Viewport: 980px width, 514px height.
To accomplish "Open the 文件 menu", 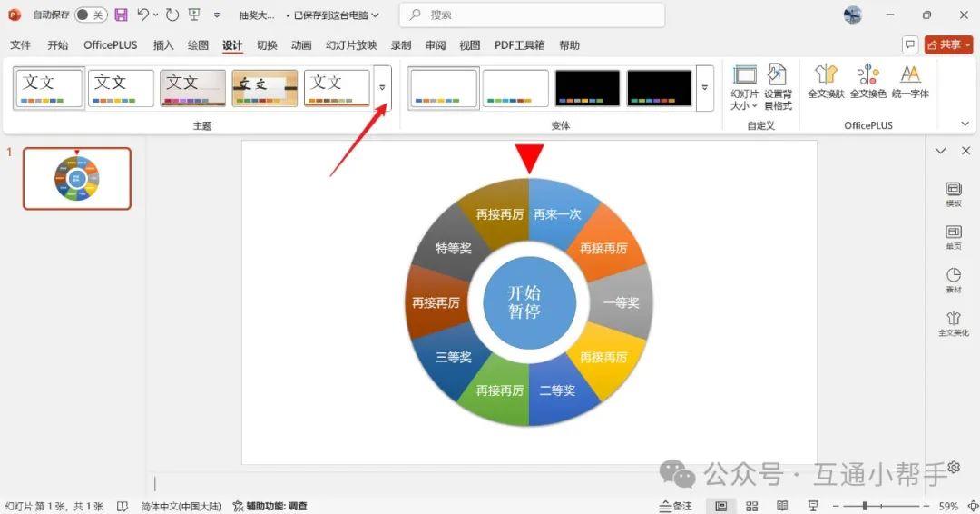I will 20,45.
